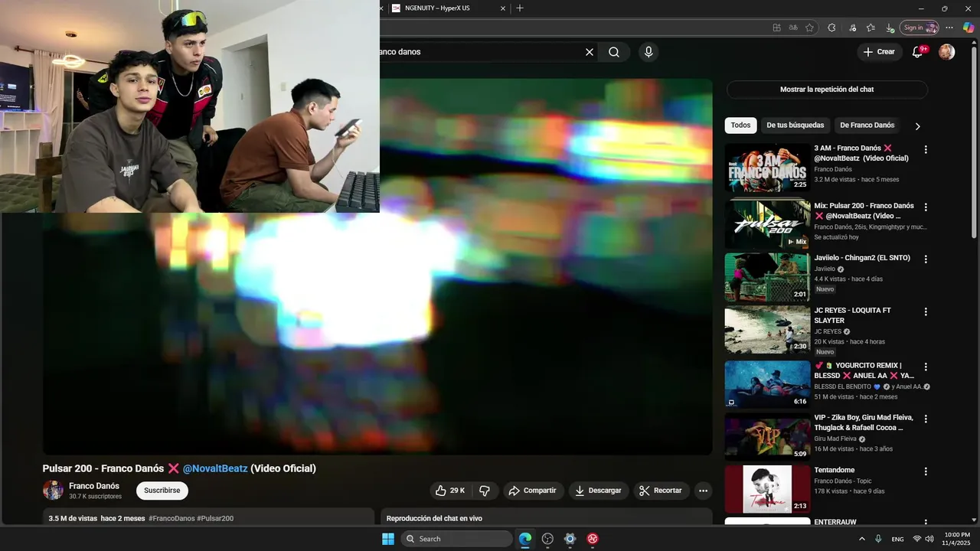Open OBS Studio from taskbar

(547, 539)
